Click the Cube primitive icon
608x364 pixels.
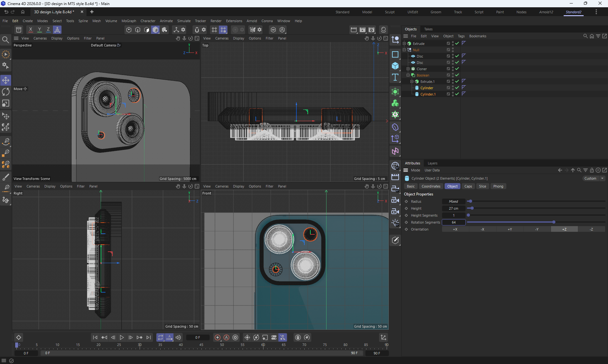click(x=395, y=66)
